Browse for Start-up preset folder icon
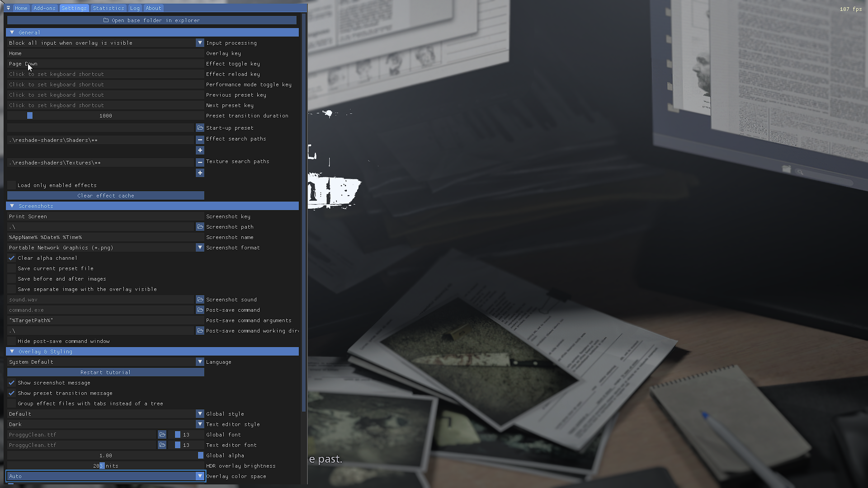The image size is (868, 488). (x=200, y=128)
